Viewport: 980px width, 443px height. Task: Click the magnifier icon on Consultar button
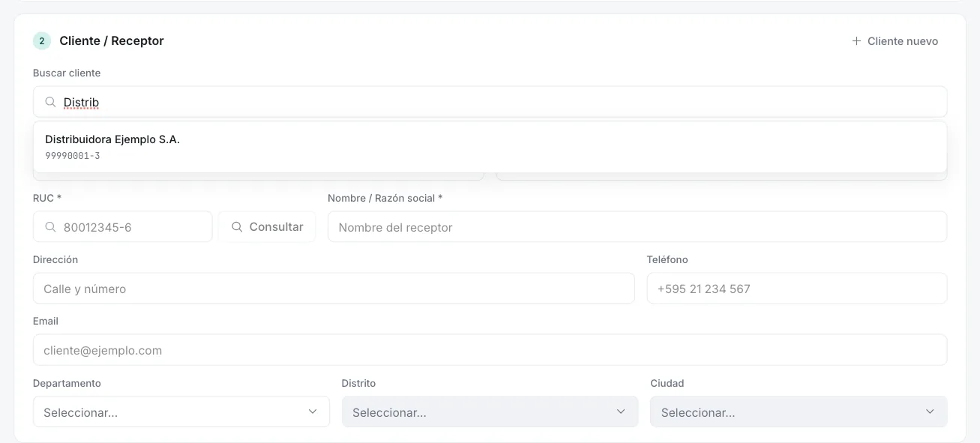(237, 226)
